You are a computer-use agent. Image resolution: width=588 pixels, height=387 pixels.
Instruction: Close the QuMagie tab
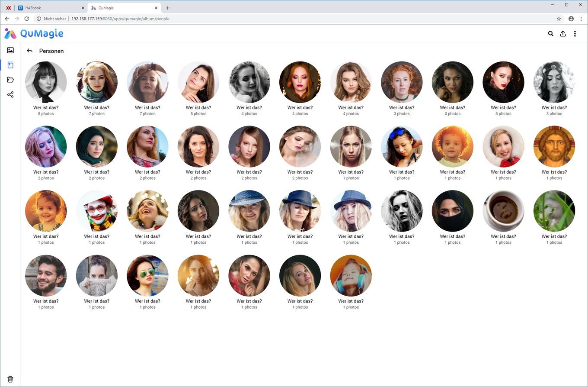[x=156, y=8]
